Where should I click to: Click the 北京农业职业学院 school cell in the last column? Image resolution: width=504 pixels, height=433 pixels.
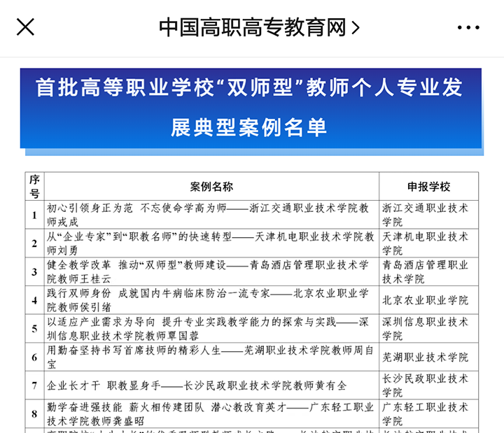click(428, 300)
